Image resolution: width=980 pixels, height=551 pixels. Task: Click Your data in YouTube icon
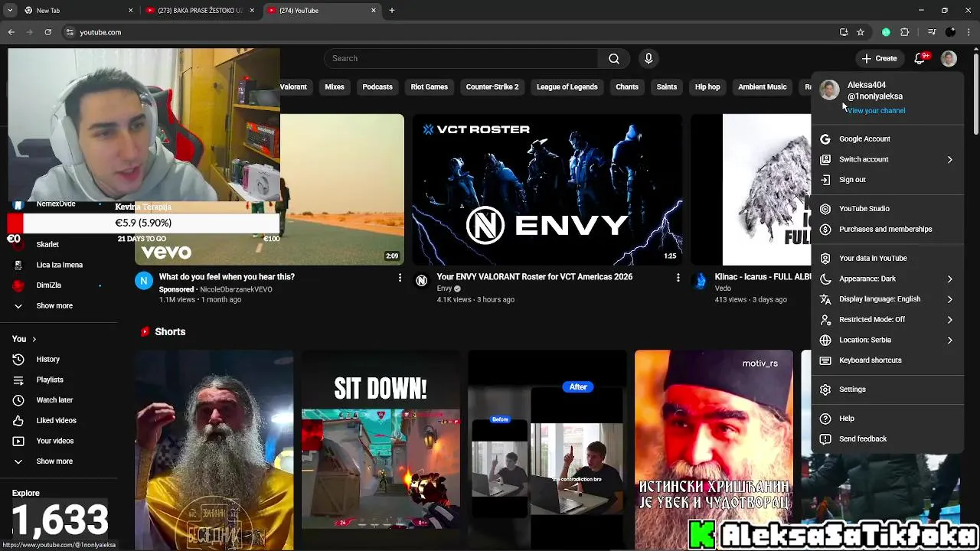pyautogui.click(x=825, y=258)
